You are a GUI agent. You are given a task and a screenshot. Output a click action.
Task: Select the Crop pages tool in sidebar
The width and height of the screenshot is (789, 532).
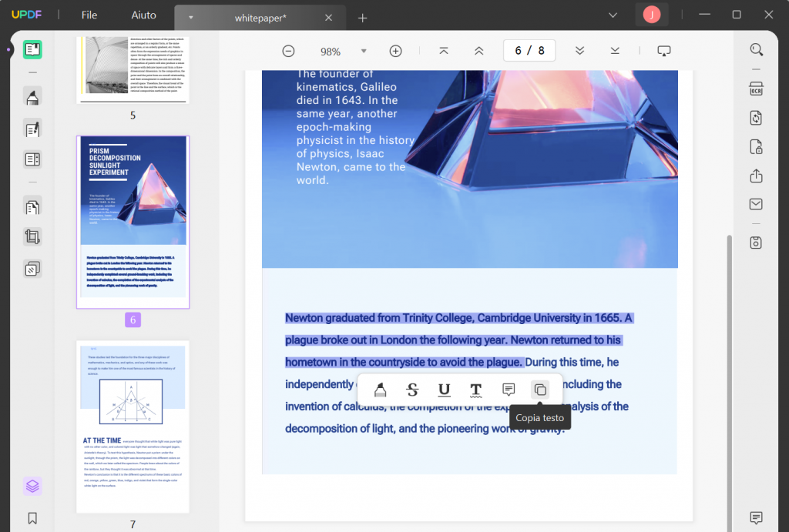point(32,236)
